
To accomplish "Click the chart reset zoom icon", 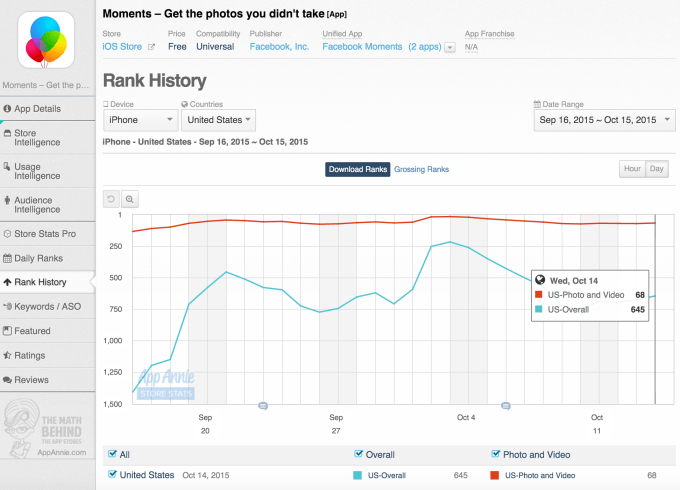I will click(x=111, y=199).
